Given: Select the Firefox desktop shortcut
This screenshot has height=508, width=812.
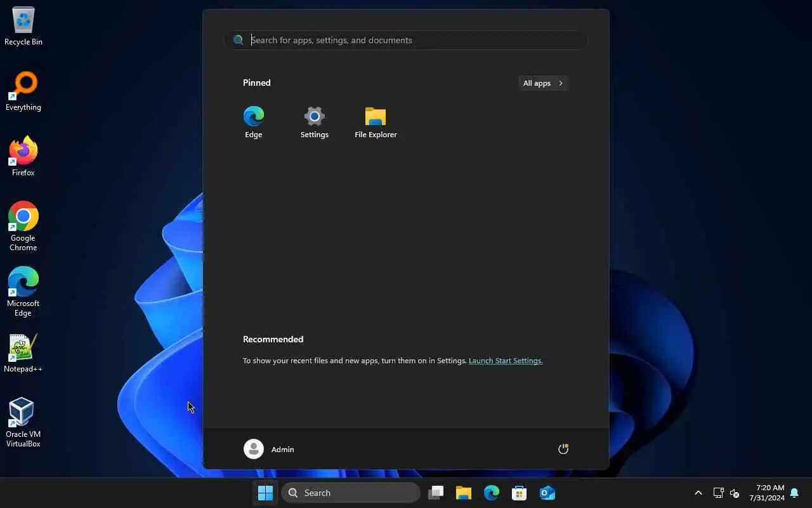Looking at the screenshot, I should [23, 156].
